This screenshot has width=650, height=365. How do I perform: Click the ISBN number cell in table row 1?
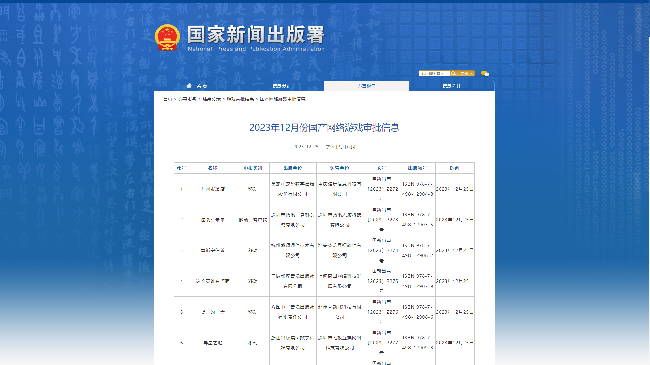coord(417,189)
